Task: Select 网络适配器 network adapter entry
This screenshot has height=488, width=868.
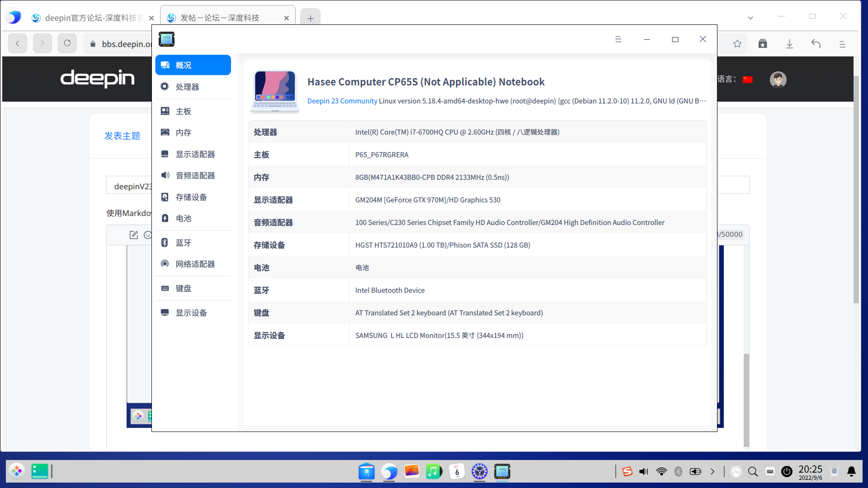Action: click(195, 264)
